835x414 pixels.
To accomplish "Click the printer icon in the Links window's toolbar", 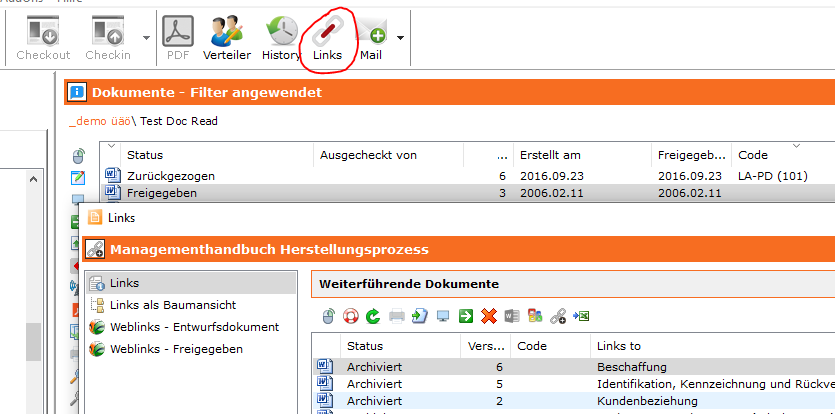I will [x=397, y=316].
